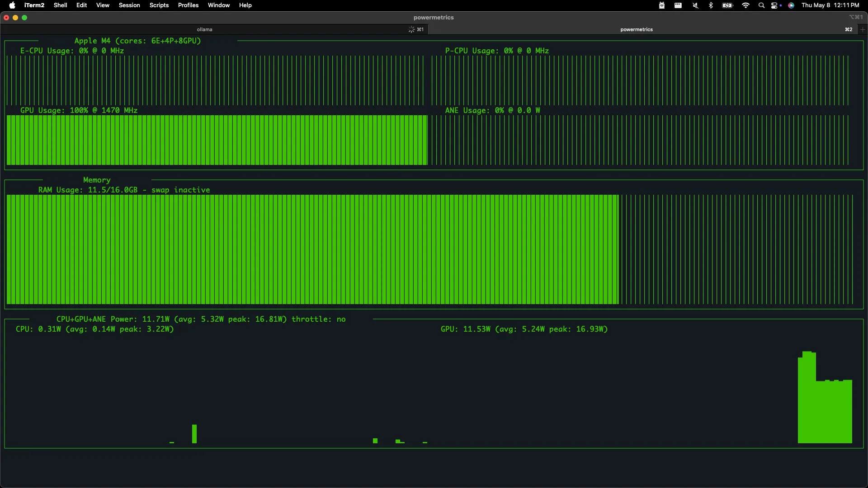Open the Window menu

point(219,5)
